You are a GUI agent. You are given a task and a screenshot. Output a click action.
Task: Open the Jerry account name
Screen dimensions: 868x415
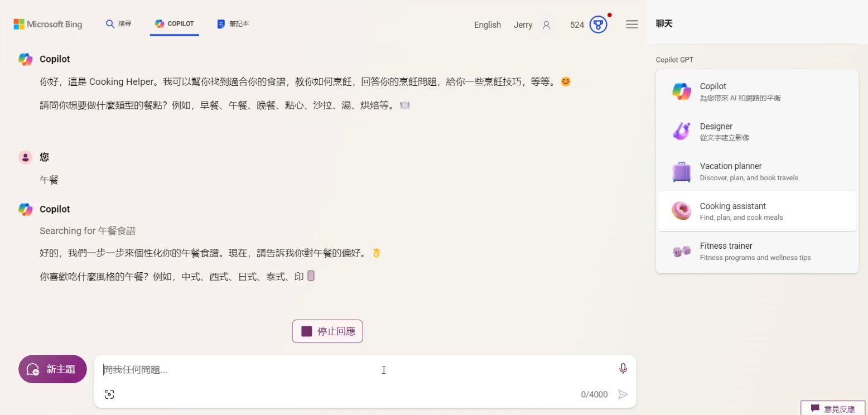523,25
